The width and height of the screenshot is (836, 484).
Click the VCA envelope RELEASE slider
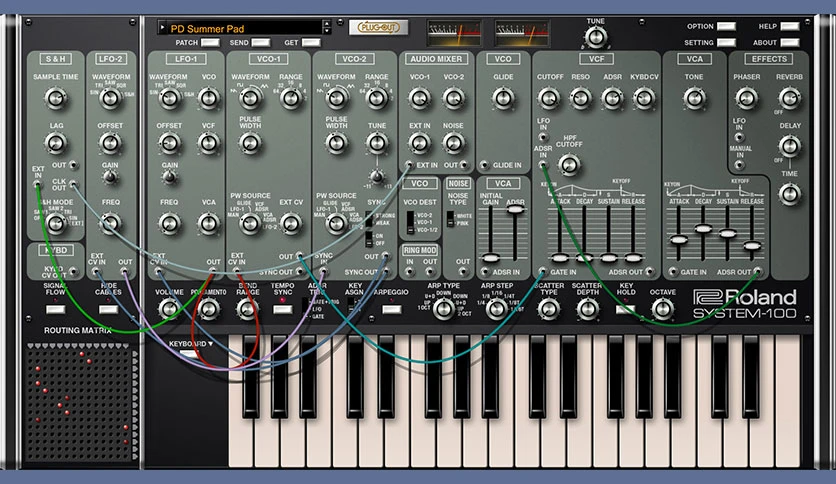pos(752,246)
